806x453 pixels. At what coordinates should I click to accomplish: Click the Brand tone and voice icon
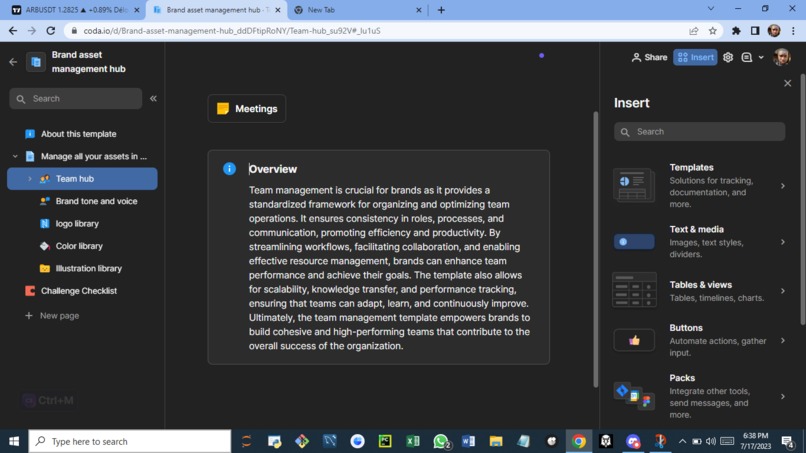tap(45, 201)
